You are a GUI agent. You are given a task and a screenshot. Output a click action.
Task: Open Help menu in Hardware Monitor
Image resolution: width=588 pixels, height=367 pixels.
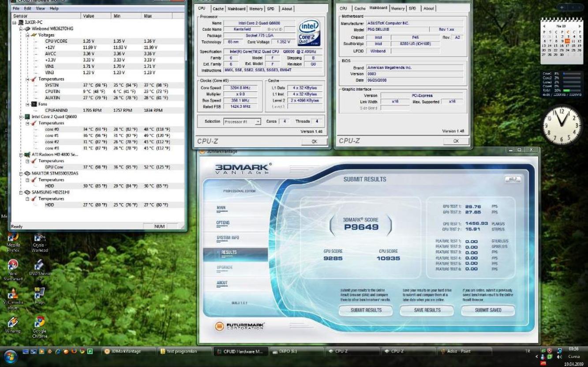54,8
